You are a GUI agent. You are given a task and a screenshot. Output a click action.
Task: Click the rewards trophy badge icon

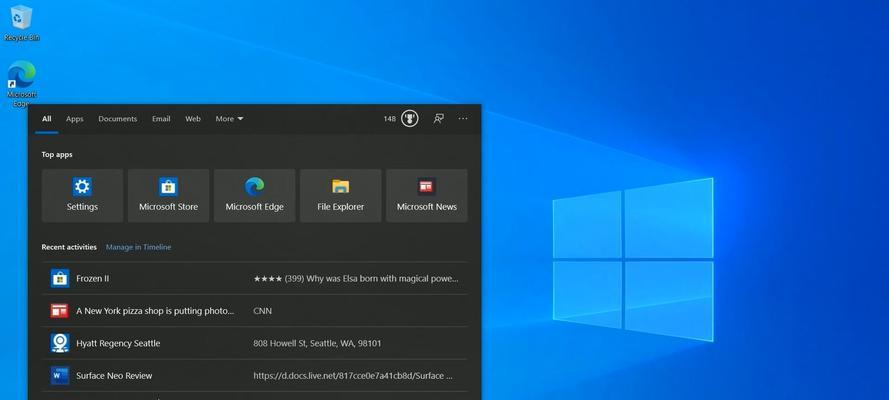tap(409, 118)
